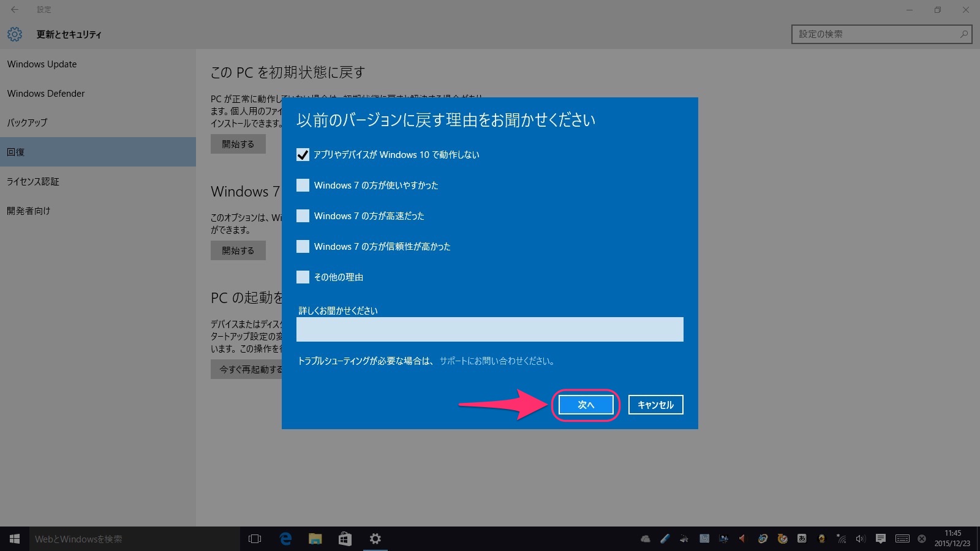Open the volume speaker tray icon
Viewport: 980px width, 551px height.
click(861, 539)
